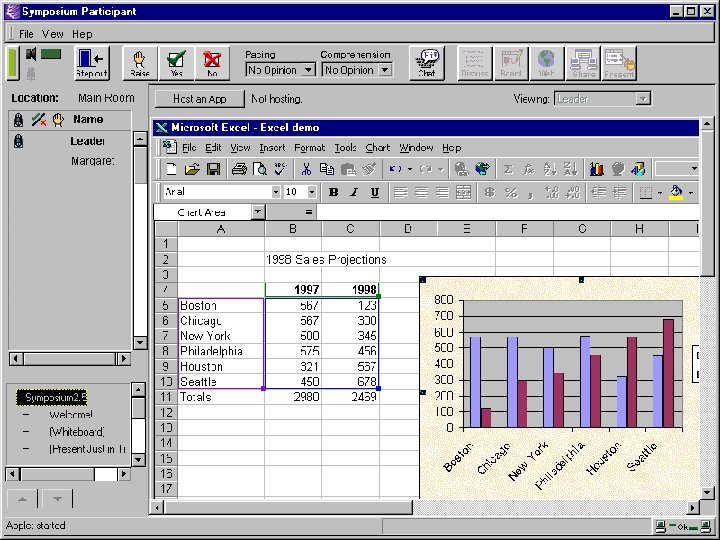Open the Chart Area name box dropdown
This screenshot has height=540, width=720.
tap(258, 212)
